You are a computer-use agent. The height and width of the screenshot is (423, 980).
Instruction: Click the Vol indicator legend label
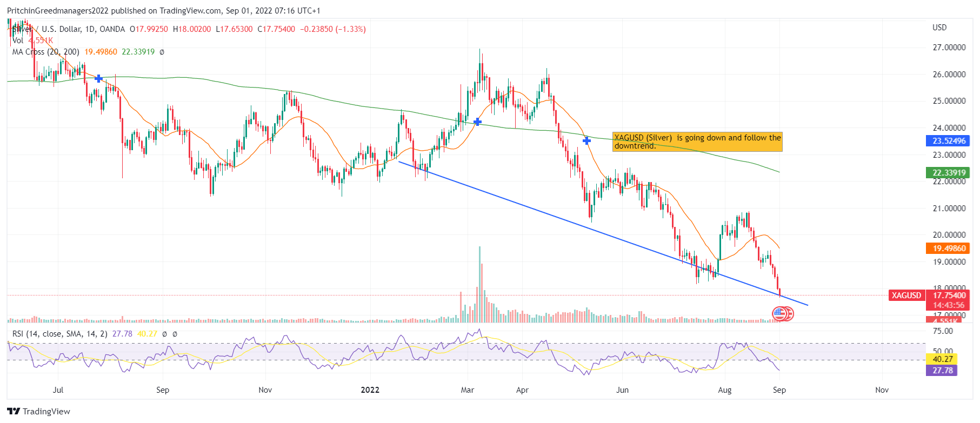[18, 41]
